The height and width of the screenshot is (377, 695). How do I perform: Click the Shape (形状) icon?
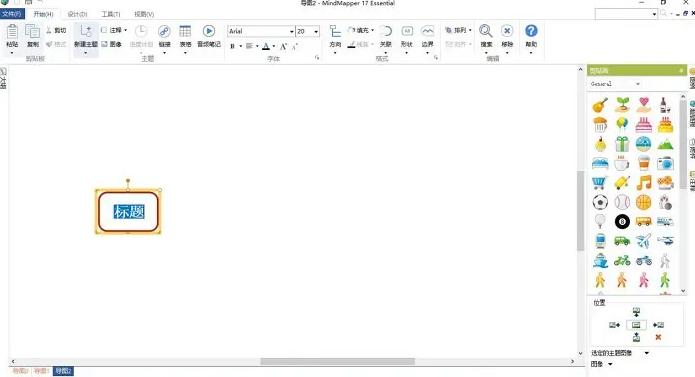[x=407, y=31]
